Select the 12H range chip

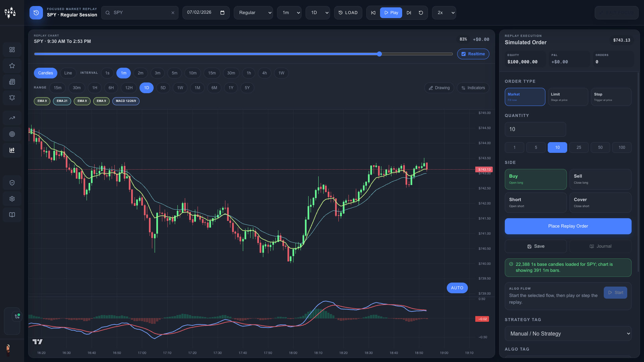129,88
